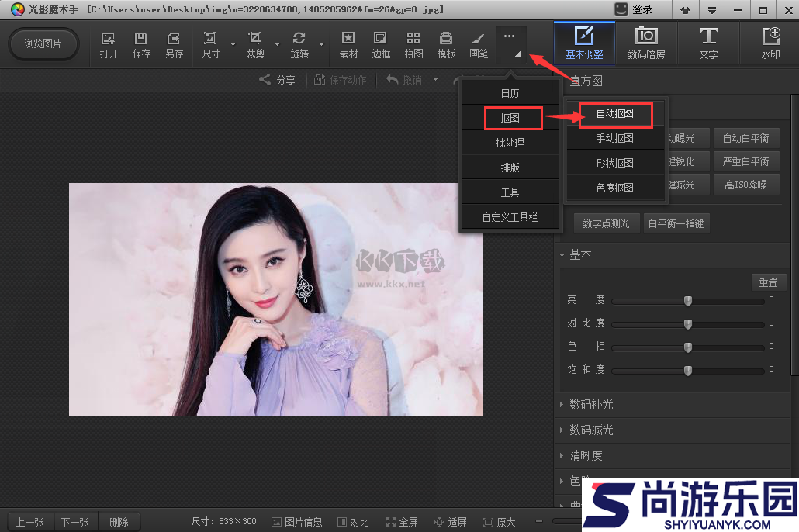Open the 拼图 collage tool

(413, 45)
